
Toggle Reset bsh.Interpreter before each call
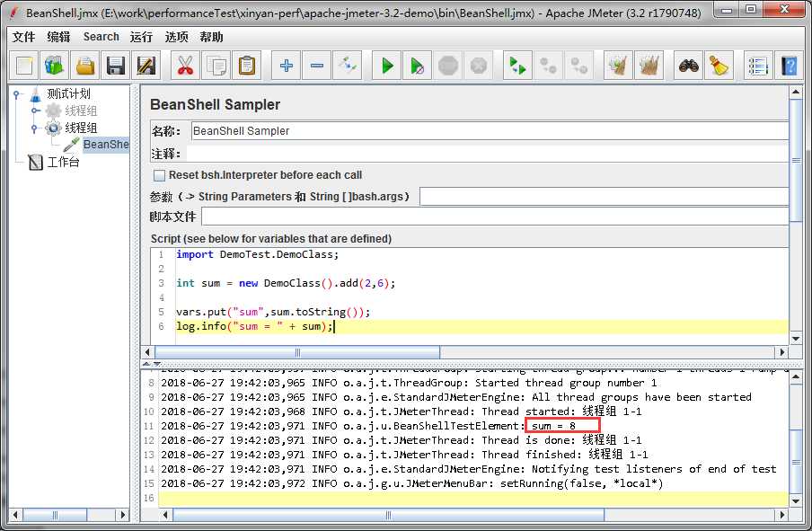[x=160, y=175]
